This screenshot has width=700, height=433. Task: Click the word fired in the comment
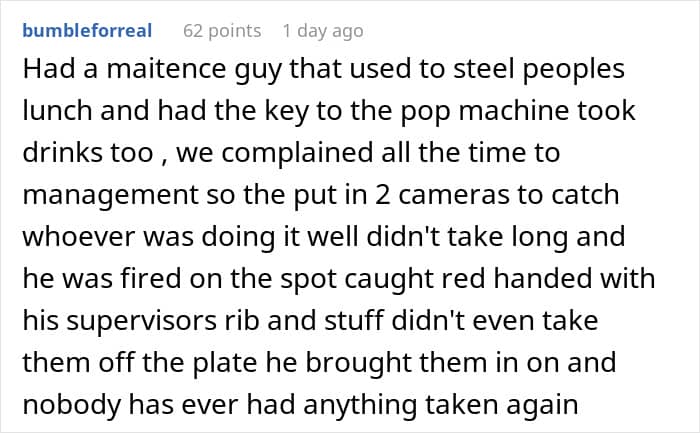(x=150, y=279)
